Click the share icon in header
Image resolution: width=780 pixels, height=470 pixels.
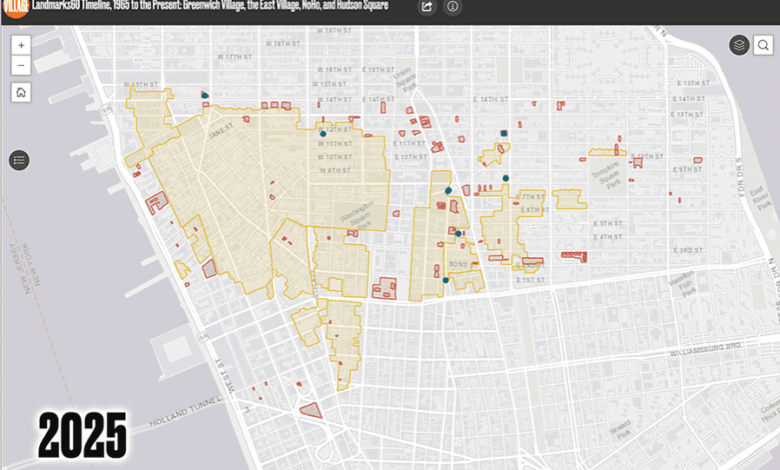427,7
